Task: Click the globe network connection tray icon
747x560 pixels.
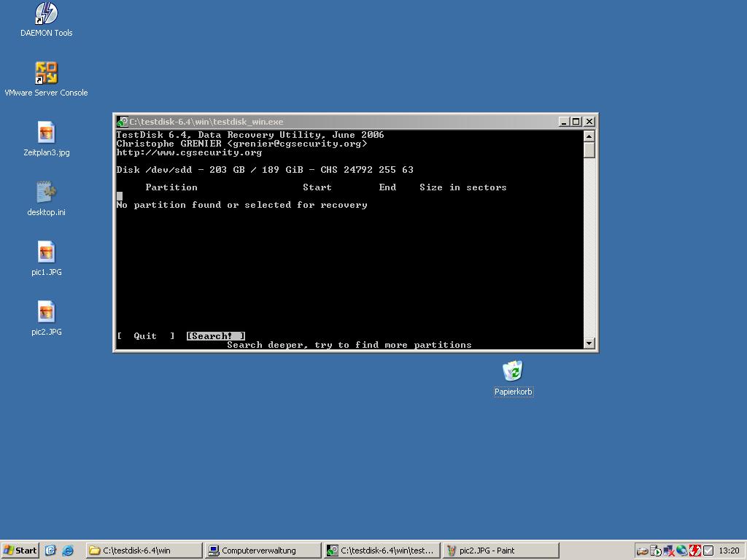Action: [682, 551]
